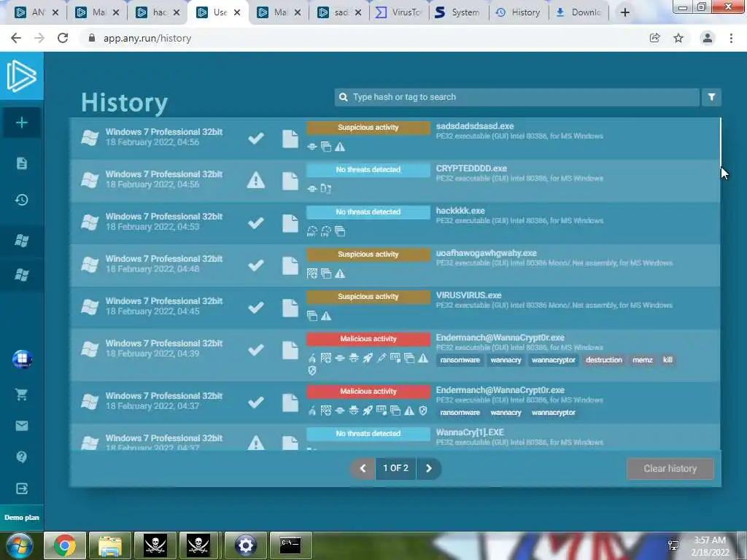Close the active Use... tab
This screenshot has width=747, height=560.
pos(237,12)
